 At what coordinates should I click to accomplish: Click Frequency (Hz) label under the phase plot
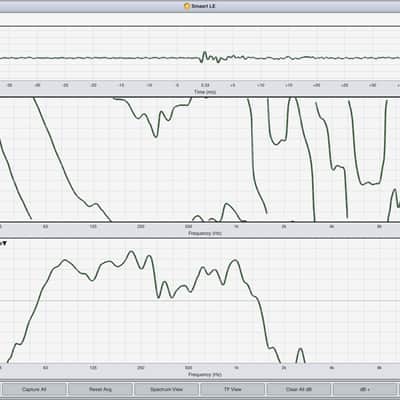coord(205,233)
